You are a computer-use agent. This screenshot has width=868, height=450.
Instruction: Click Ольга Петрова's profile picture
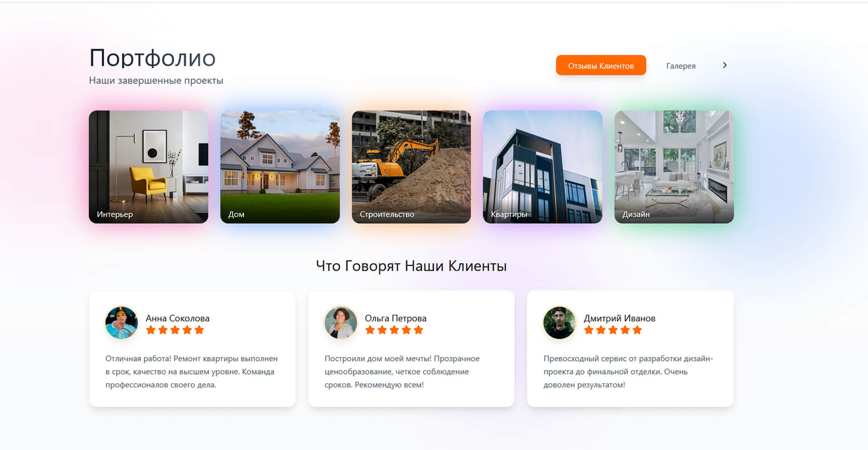341,323
